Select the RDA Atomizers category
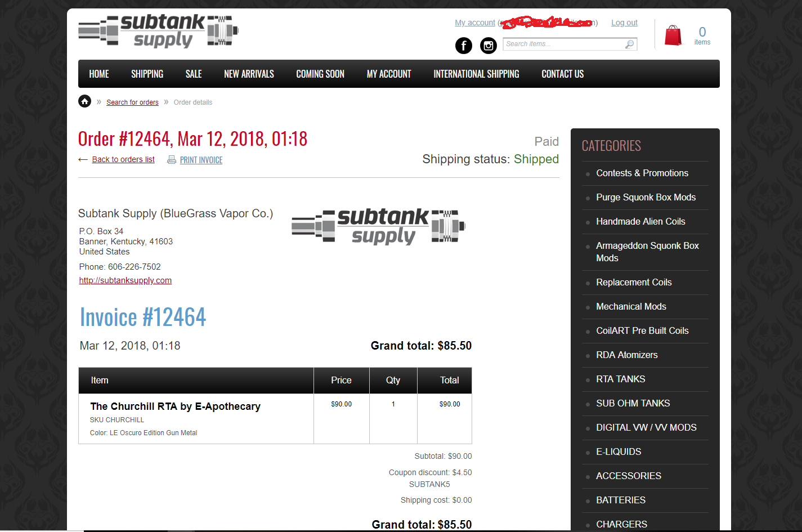 pyautogui.click(x=626, y=355)
